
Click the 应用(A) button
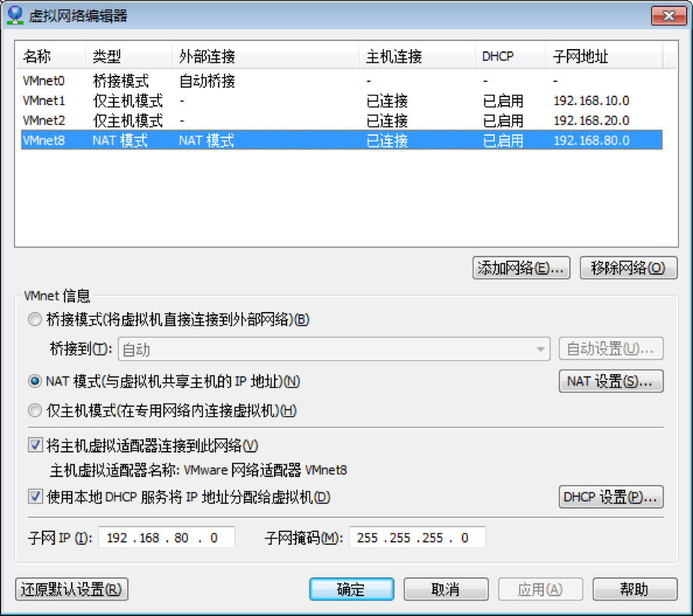coord(541,589)
